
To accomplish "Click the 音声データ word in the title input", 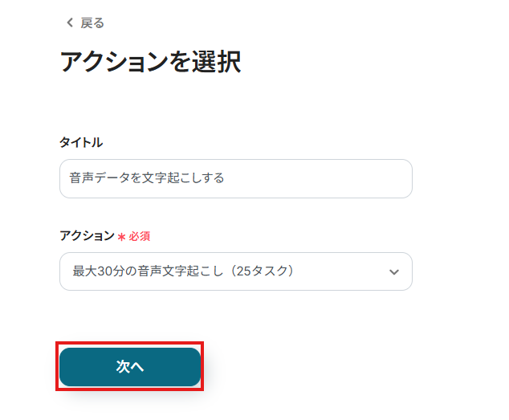I will pos(99,178).
